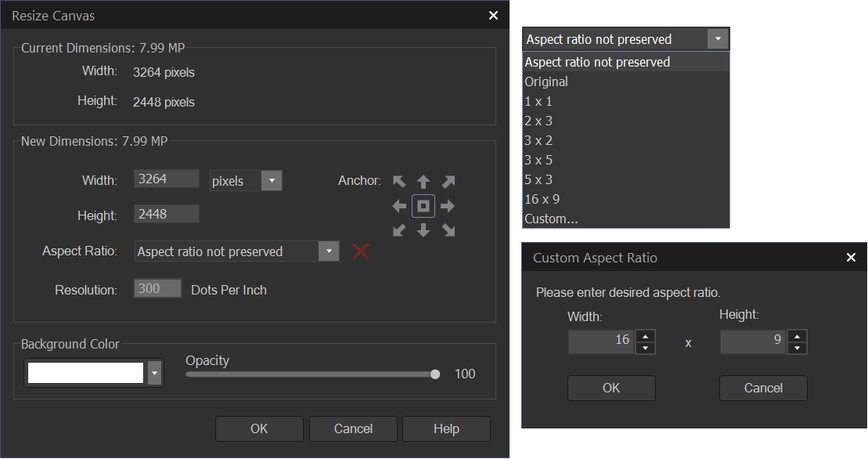Click the Opacity slider handle
The image size is (868, 459).
(435, 374)
